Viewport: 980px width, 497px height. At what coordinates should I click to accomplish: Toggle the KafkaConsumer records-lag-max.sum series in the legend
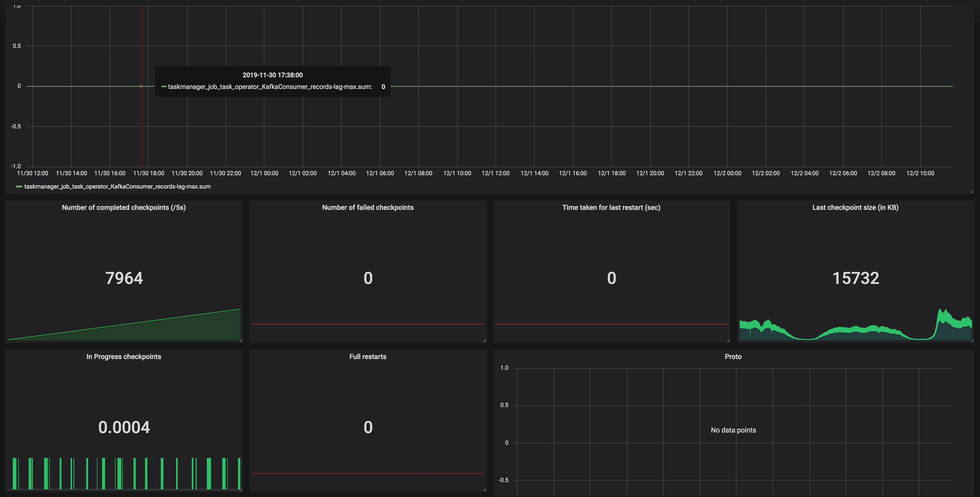[x=117, y=187]
